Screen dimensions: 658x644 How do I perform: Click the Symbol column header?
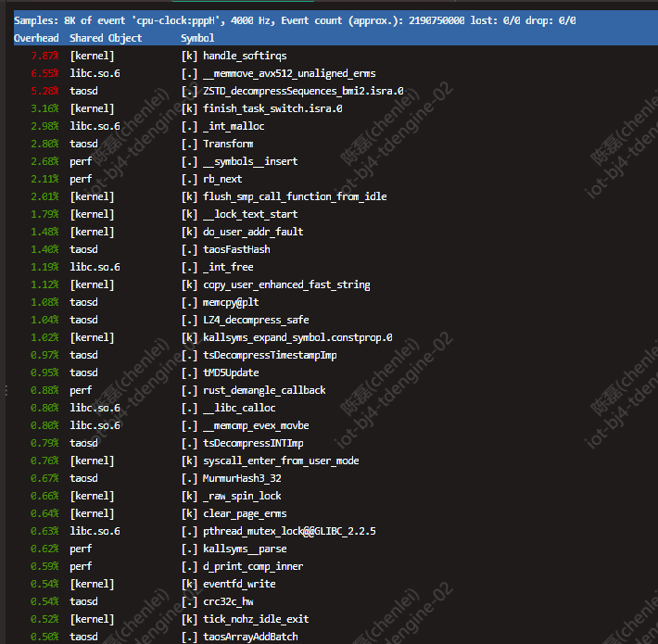pos(197,38)
